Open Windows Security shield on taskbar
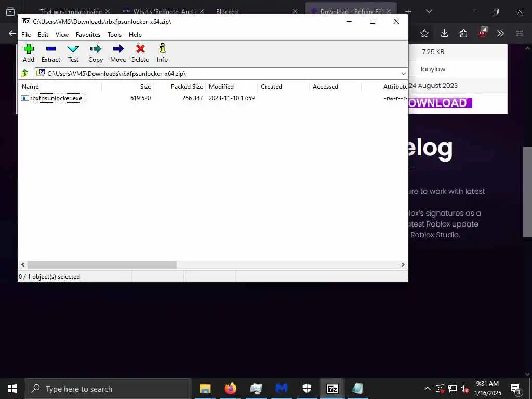 coord(307,389)
